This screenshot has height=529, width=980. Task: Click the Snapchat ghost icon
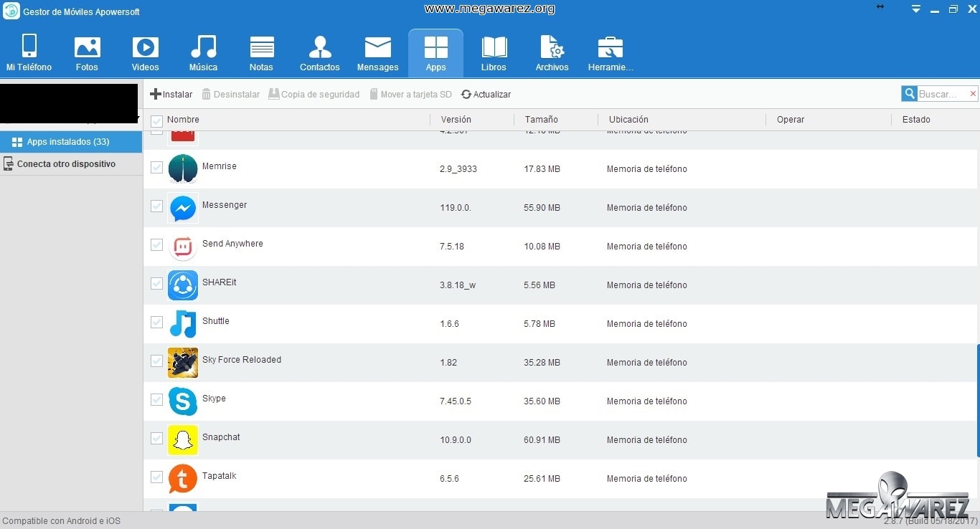tap(183, 440)
